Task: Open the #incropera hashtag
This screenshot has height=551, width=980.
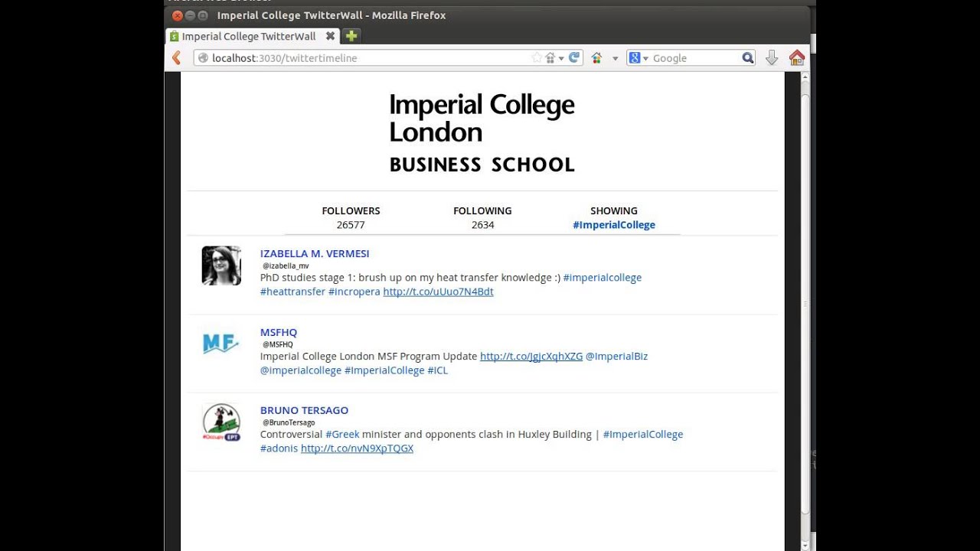Action: click(x=354, y=292)
